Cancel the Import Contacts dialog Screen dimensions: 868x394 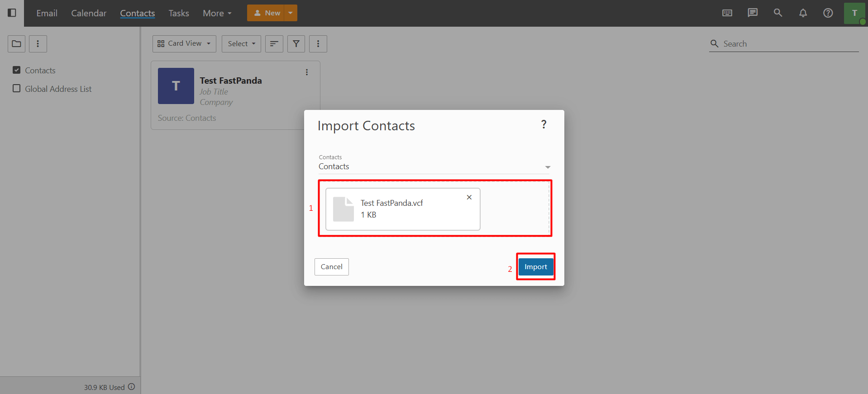tap(332, 267)
